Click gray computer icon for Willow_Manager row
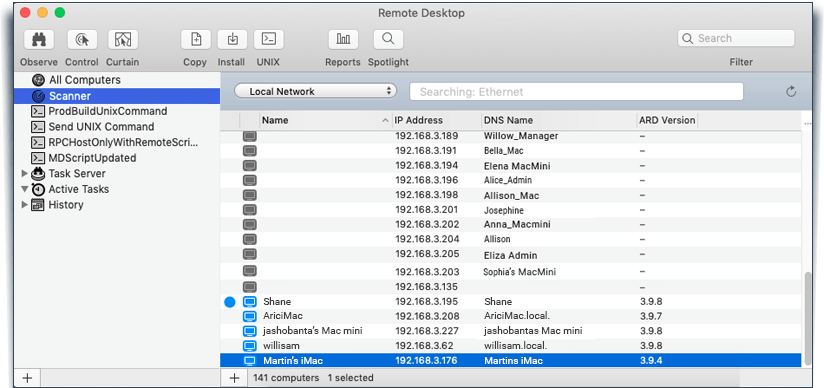 coord(250,136)
